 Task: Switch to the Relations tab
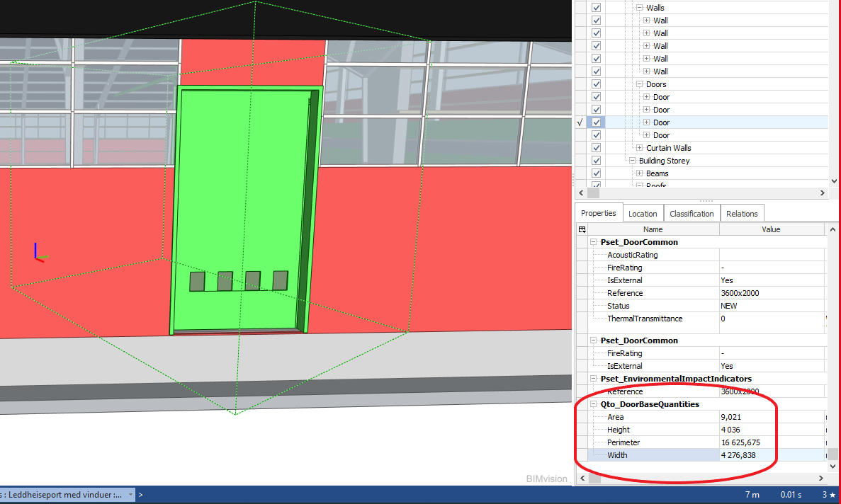click(742, 213)
